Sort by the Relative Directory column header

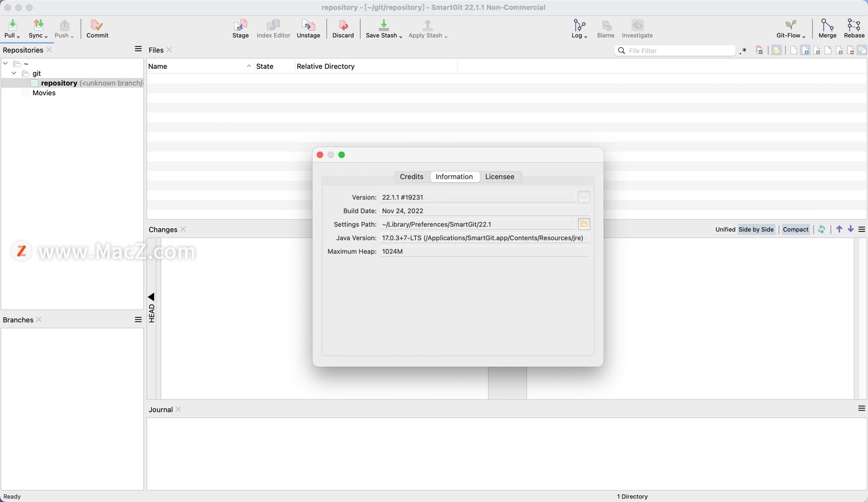click(x=376, y=66)
